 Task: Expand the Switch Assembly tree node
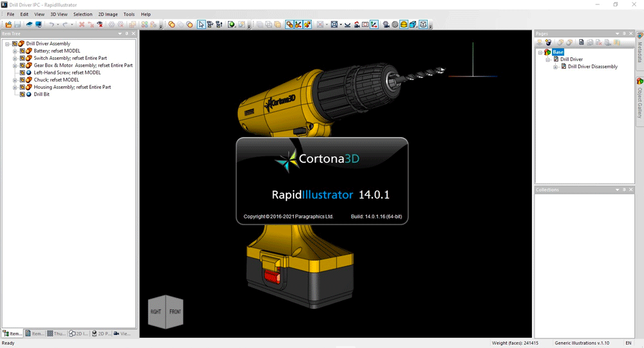click(x=15, y=58)
